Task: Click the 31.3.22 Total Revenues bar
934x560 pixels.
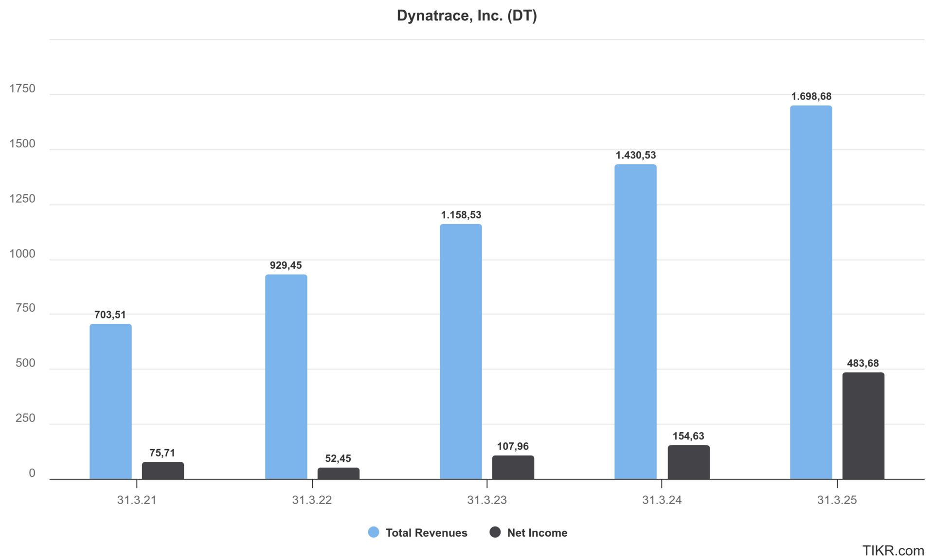Action: click(x=286, y=377)
